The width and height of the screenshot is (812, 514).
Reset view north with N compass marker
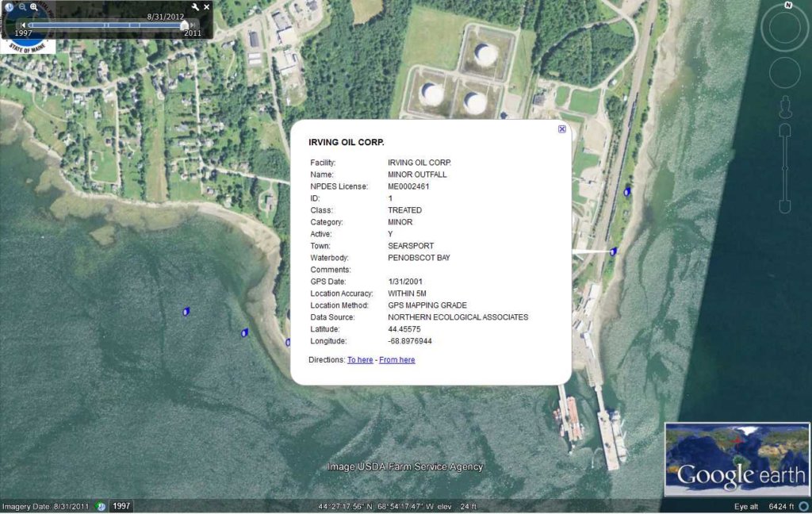[x=788, y=6]
